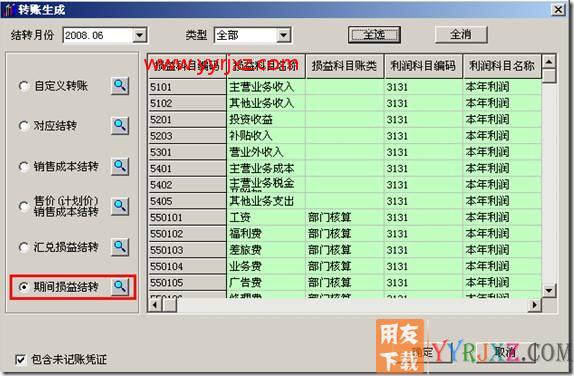Open magnifier for 售价(计划价)销售成本结转
574x376 pixels.
click(120, 206)
